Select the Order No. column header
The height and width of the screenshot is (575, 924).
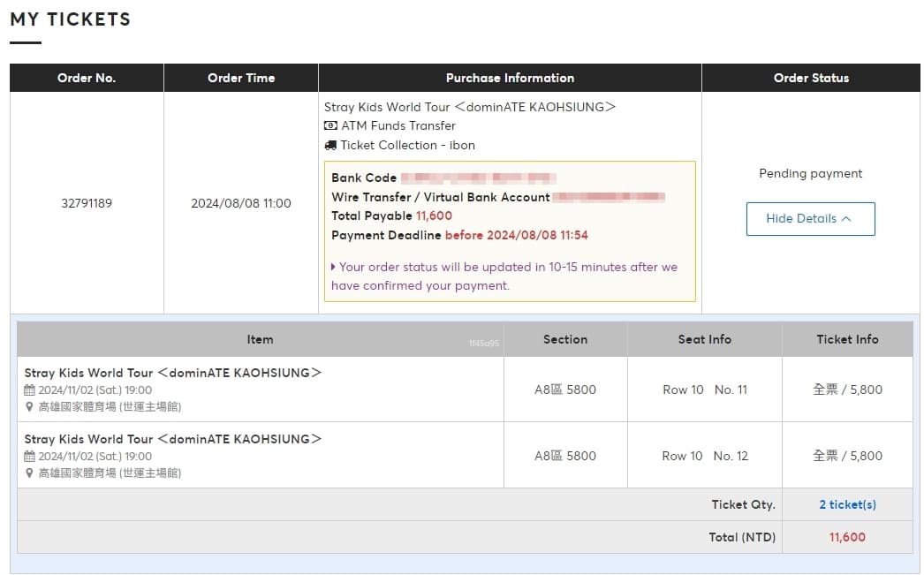click(87, 78)
